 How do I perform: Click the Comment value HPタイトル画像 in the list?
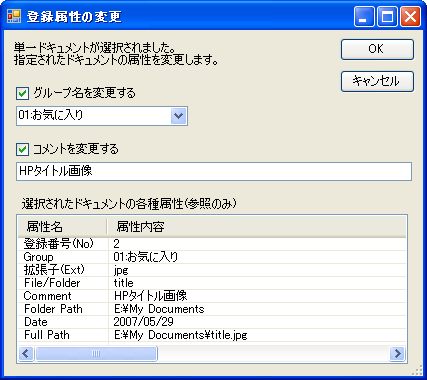tap(150, 296)
